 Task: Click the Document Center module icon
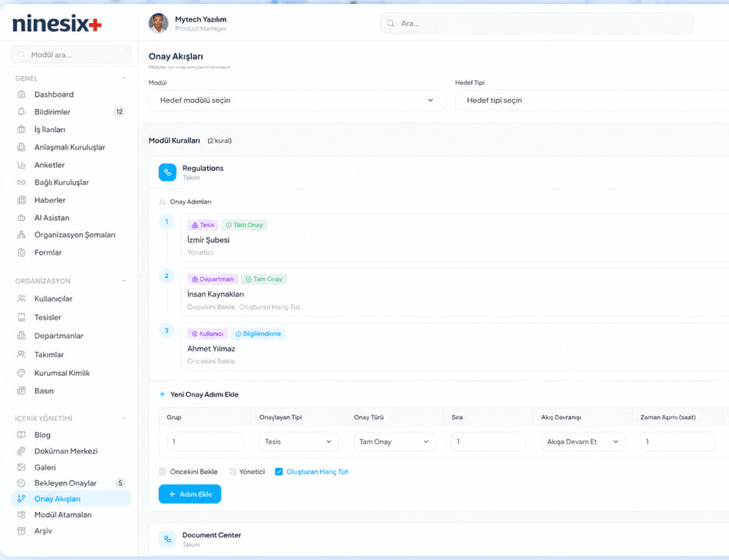[x=167, y=539]
